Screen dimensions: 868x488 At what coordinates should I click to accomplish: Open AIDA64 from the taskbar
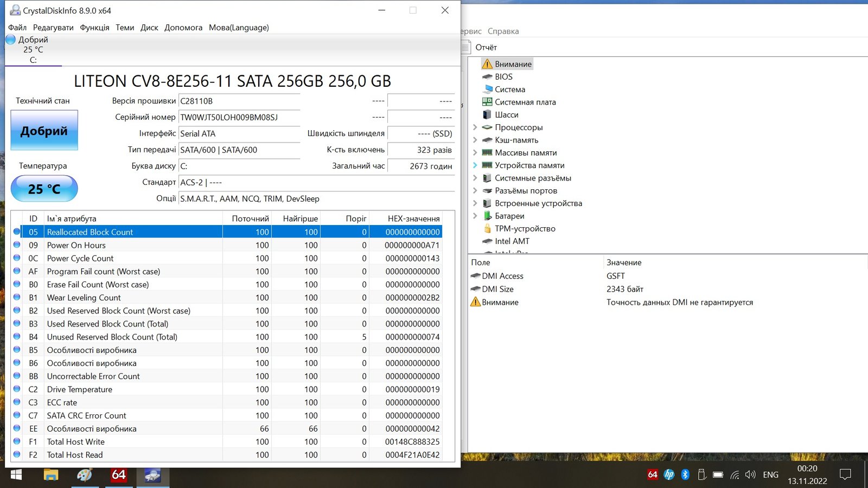click(118, 476)
